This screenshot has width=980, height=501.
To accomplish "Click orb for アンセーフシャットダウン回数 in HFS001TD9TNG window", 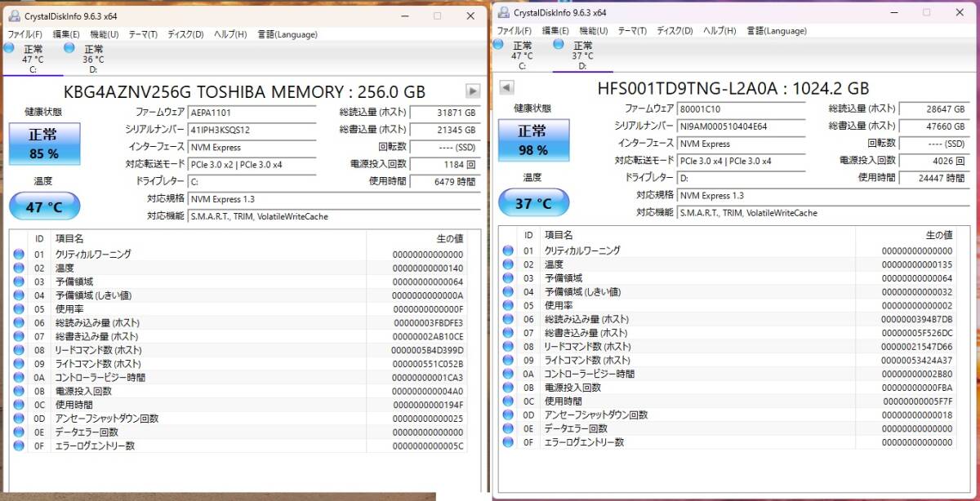I will tap(508, 415).
